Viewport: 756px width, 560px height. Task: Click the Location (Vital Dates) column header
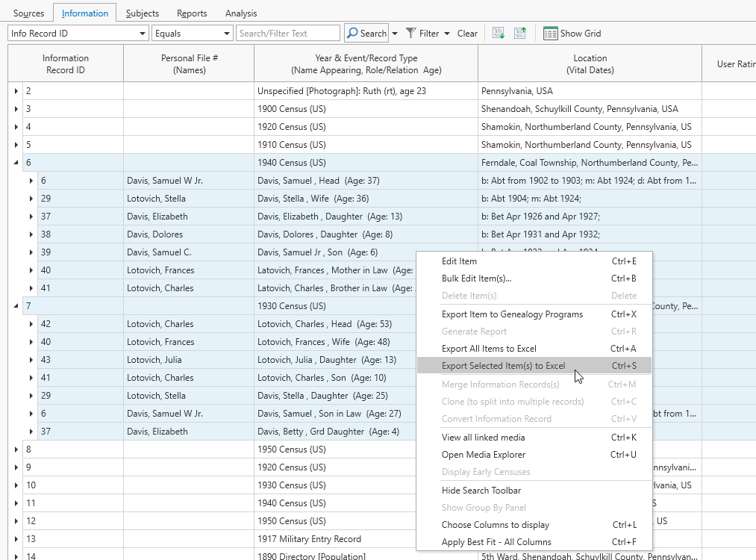(x=590, y=63)
